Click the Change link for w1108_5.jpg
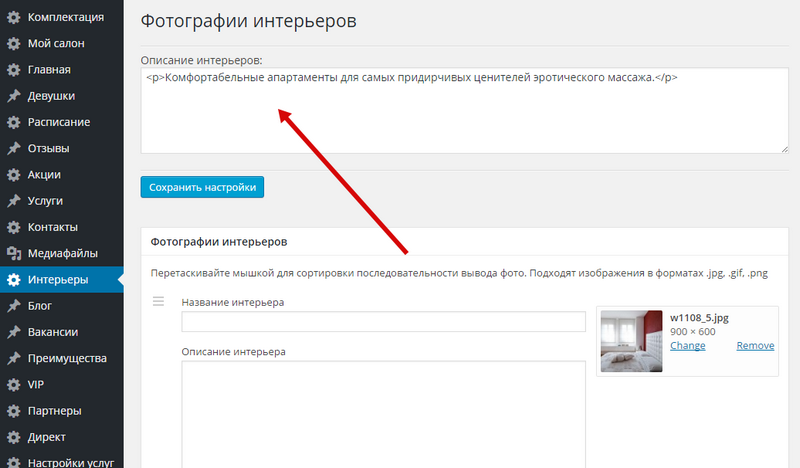The width and height of the screenshot is (800, 468). pos(687,346)
